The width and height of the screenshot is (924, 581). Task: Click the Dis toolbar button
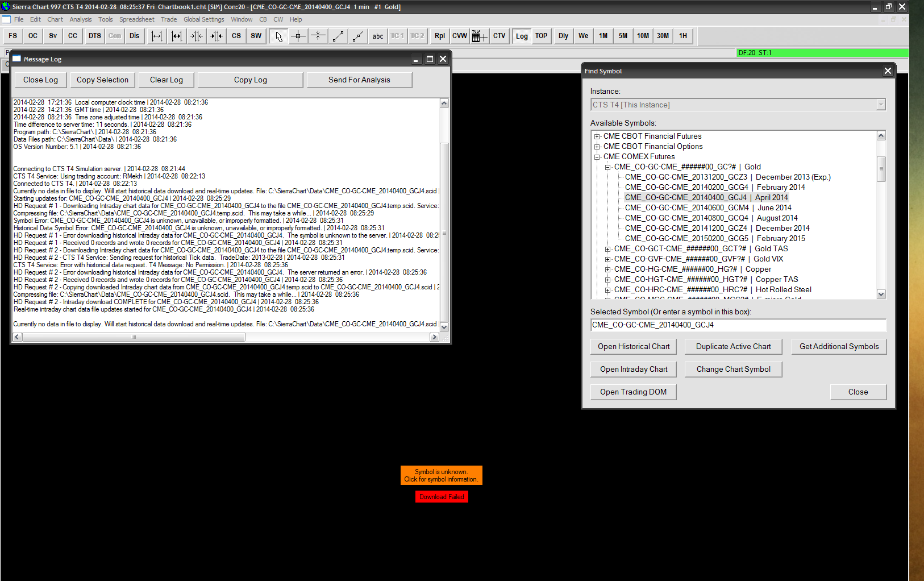[x=134, y=36]
